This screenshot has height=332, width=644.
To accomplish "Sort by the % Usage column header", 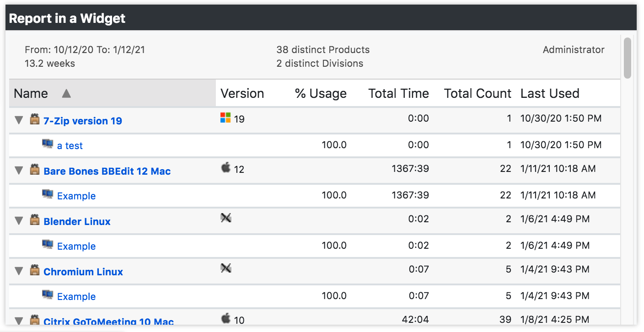I will (x=321, y=94).
